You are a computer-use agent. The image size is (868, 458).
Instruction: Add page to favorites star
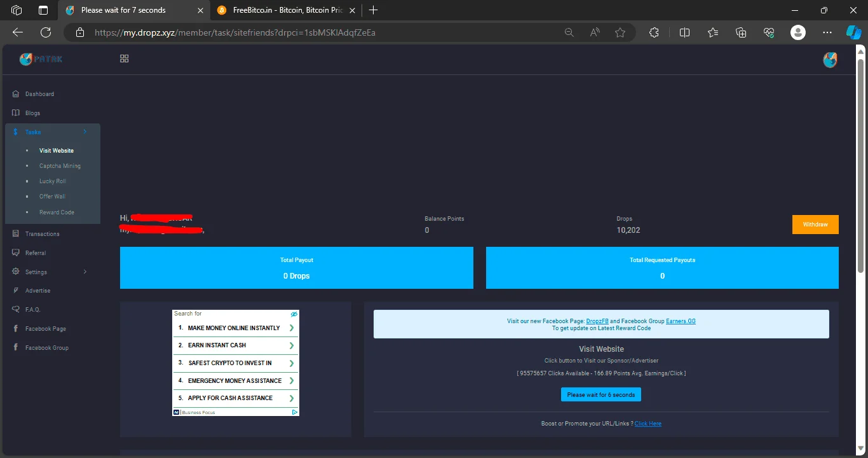620,32
